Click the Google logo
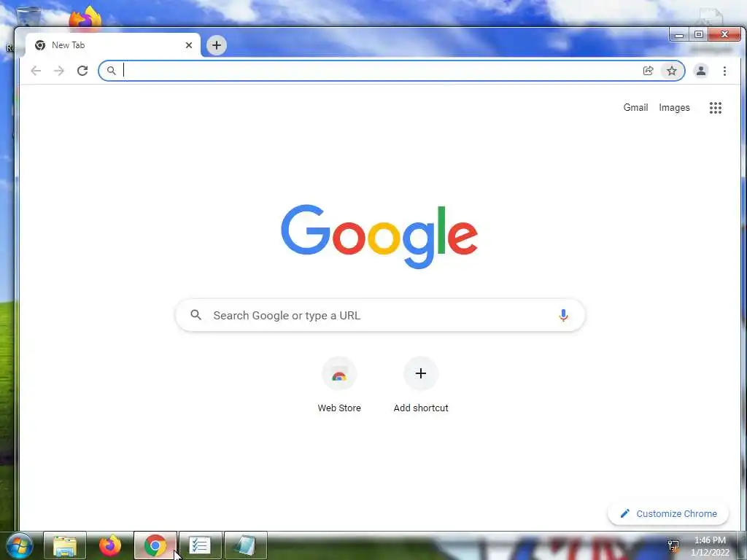747x560 pixels. click(x=379, y=236)
